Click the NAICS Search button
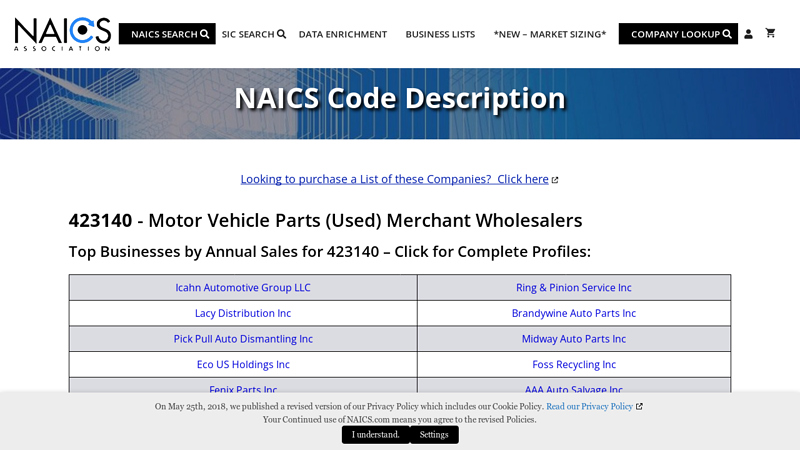 [167, 34]
